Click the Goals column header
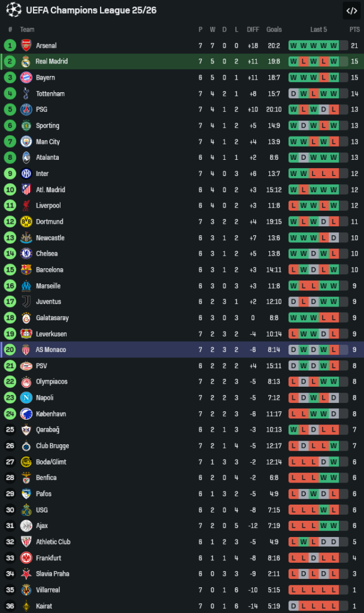The height and width of the screenshot is (613, 364). click(x=274, y=29)
